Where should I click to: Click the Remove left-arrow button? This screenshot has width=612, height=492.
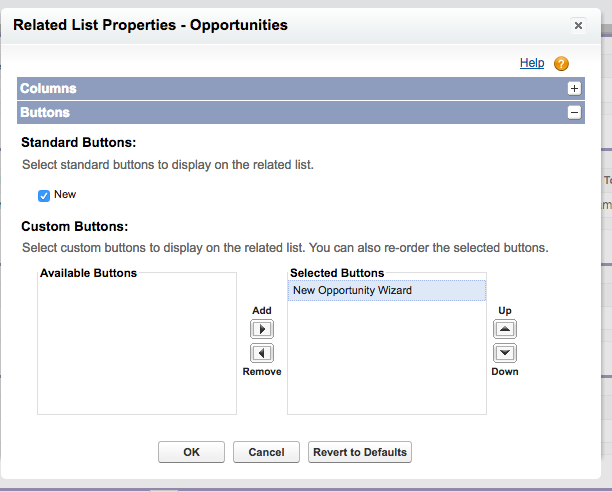point(262,353)
